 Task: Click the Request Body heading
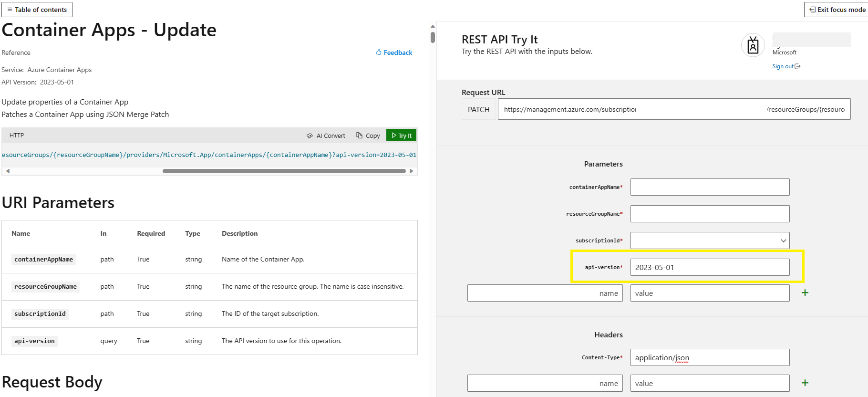52,382
